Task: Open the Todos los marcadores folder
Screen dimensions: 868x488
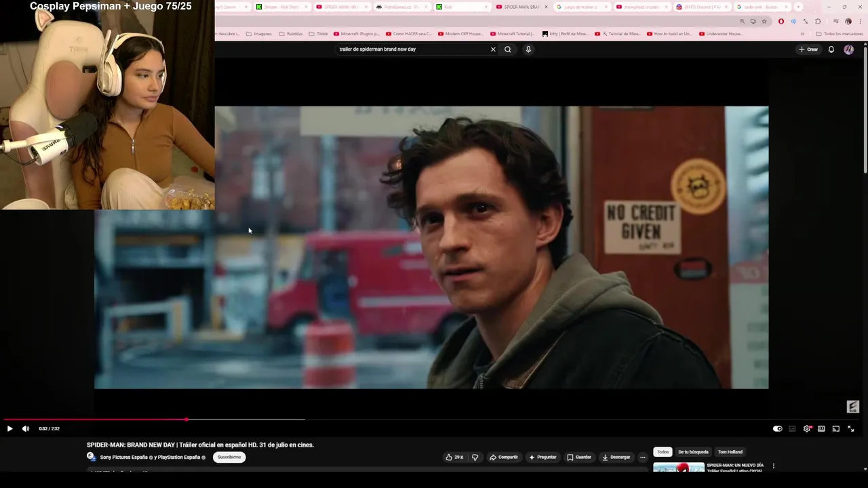Action: 840,34
